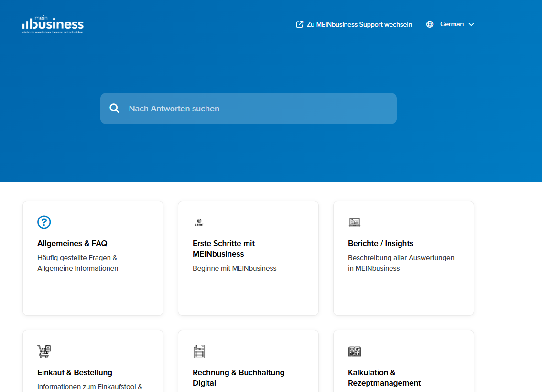Screen dimensions: 542x392
Task: Click the recipe book icon in Kalkulation & Rezeptmanagement
Action: [355, 351]
